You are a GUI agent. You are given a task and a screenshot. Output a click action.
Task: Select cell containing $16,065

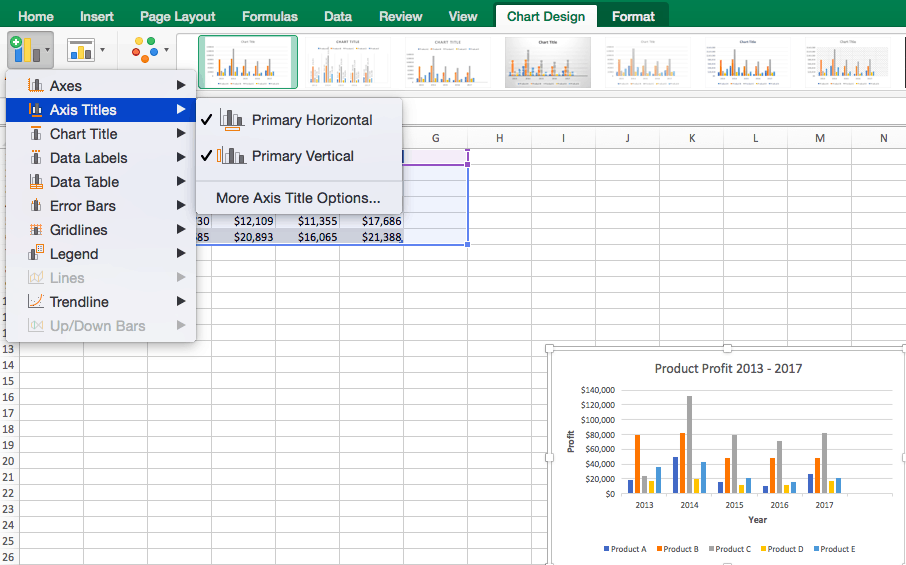pyautogui.click(x=307, y=237)
